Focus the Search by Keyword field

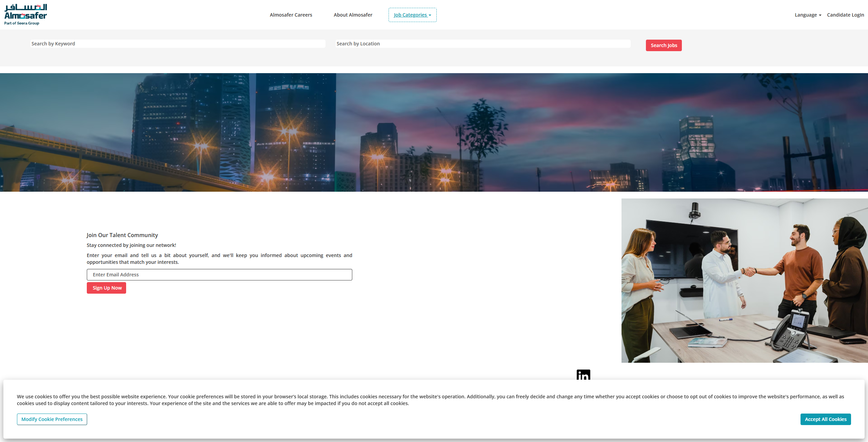pos(178,44)
